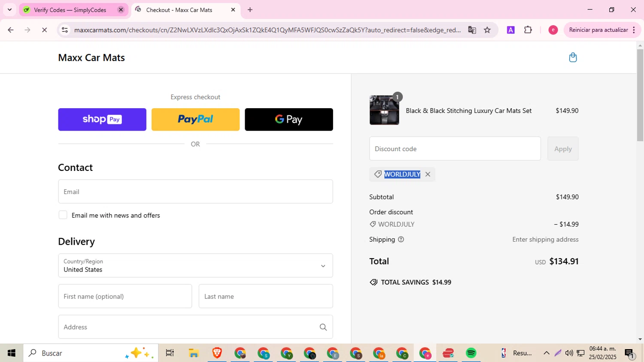Focus the Email input field
The image size is (644, 362).
coord(195,192)
